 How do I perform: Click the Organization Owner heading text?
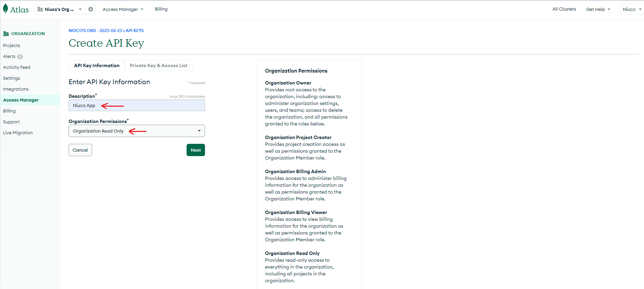point(288,83)
